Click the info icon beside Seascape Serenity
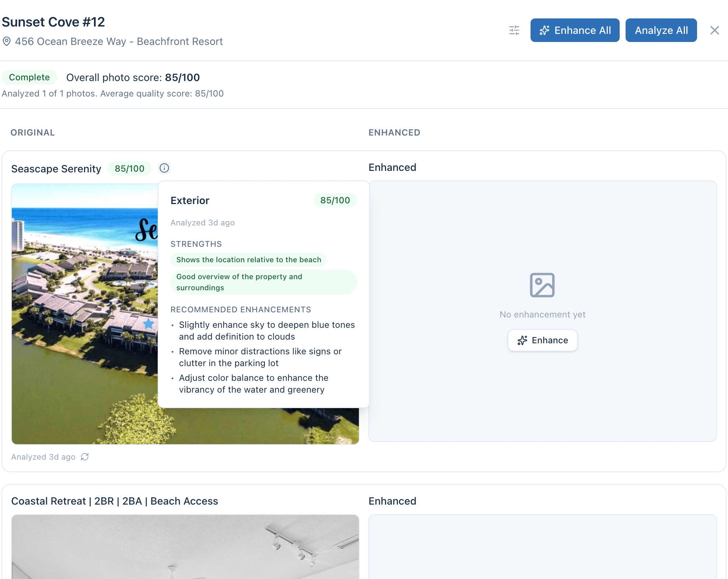The height and width of the screenshot is (579, 728). coord(164,168)
